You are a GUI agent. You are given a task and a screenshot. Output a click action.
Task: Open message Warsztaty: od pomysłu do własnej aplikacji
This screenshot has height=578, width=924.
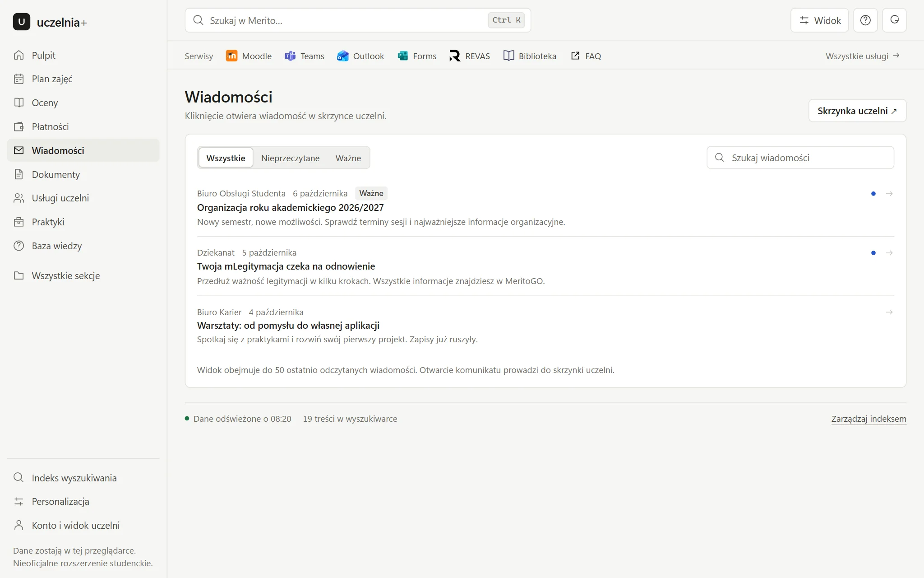point(288,326)
